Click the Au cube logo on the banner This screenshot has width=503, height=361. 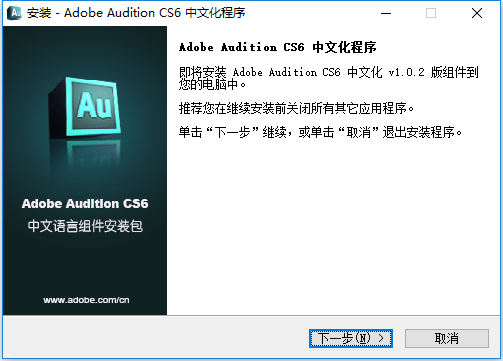pos(85,107)
